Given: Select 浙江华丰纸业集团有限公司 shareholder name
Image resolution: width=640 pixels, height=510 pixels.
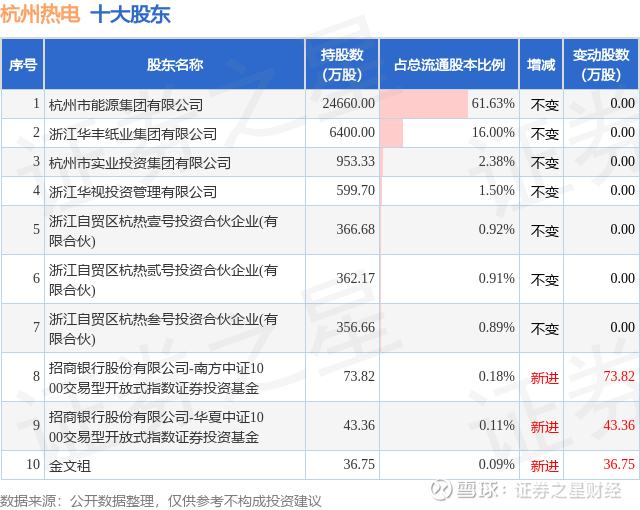Looking at the screenshot, I should (133, 133).
